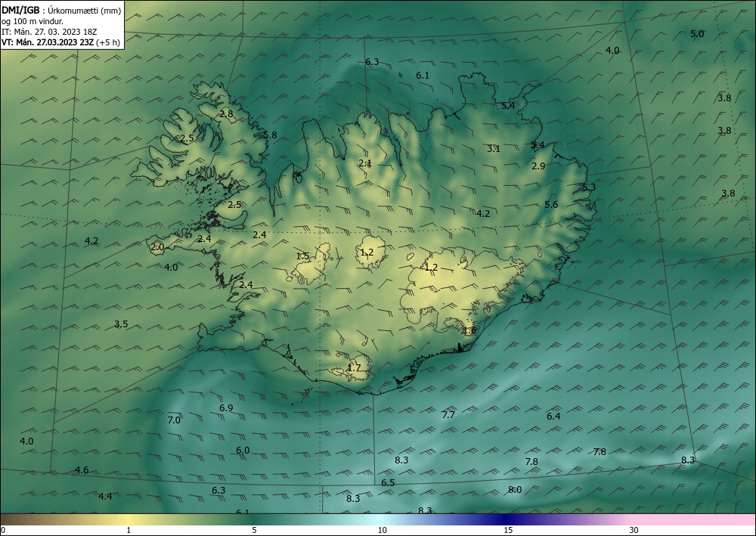Viewport: 756px width, 536px height.
Task: Click the map value "2.8" in the Westfjords
Action: [226, 114]
